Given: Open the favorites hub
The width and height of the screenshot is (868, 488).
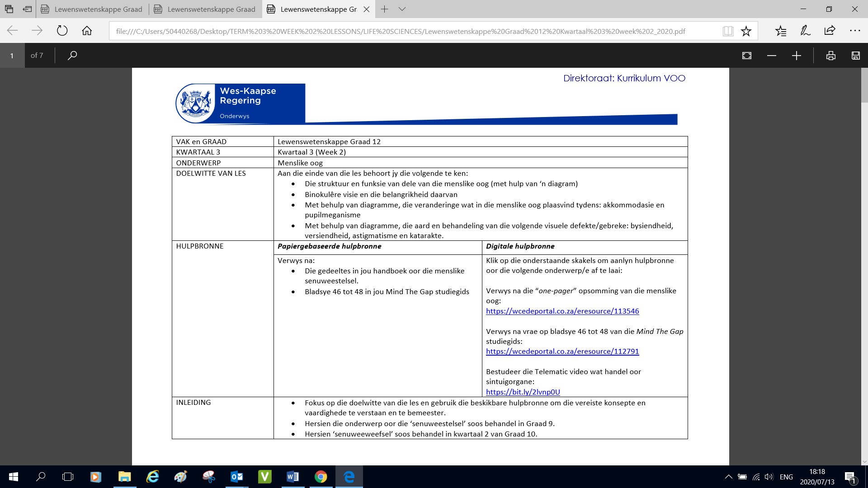Looking at the screenshot, I should (781, 31).
